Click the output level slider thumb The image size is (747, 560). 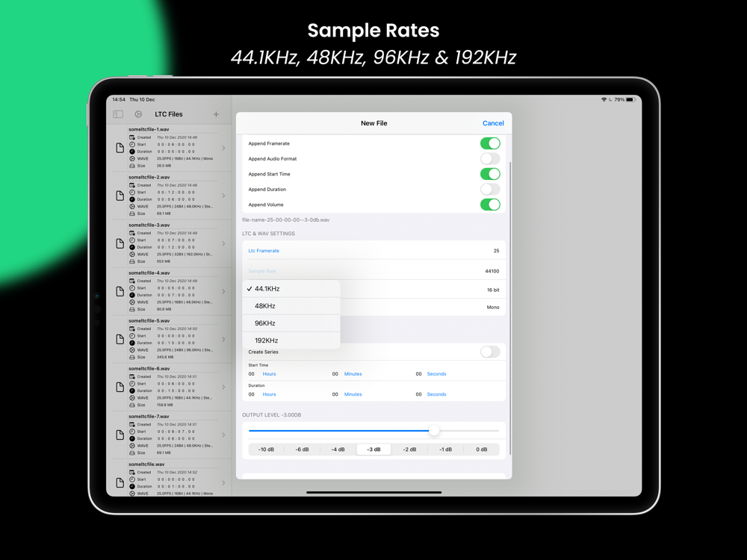[x=434, y=431]
